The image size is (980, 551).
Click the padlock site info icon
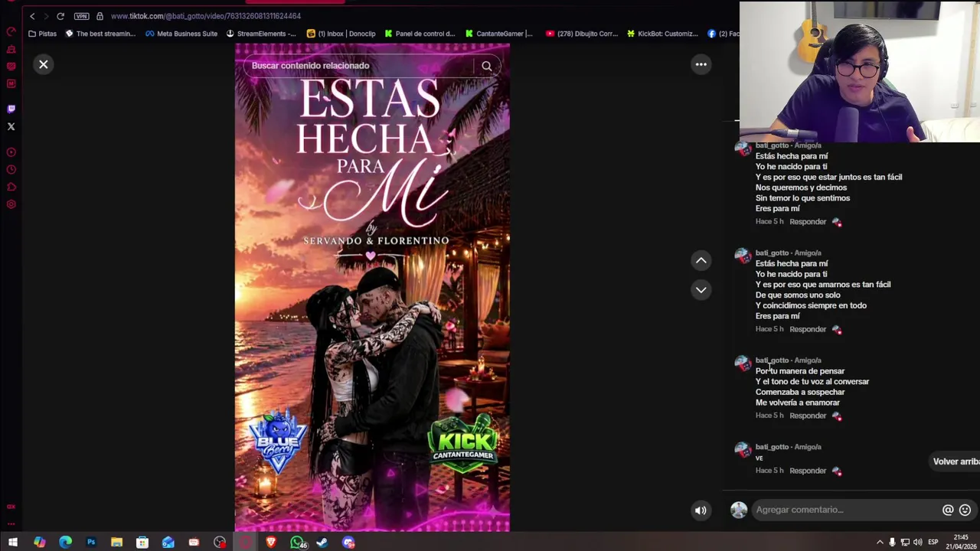point(100,16)
